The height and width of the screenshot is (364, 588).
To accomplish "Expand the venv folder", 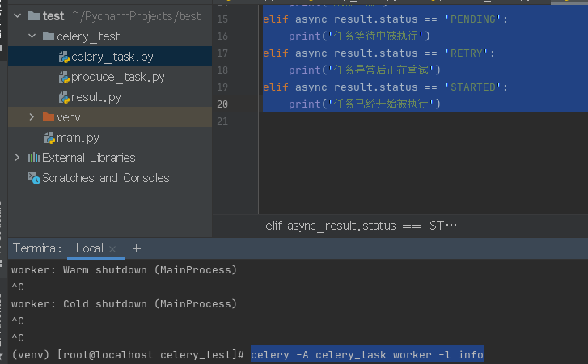I will pyautogui.click(x=32, y=117).
